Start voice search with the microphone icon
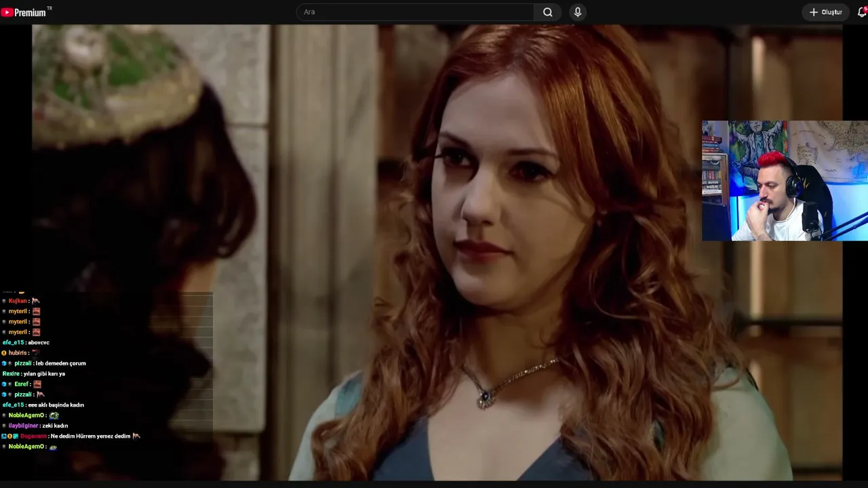Screen dimensions: 868x488 (578, 12)
